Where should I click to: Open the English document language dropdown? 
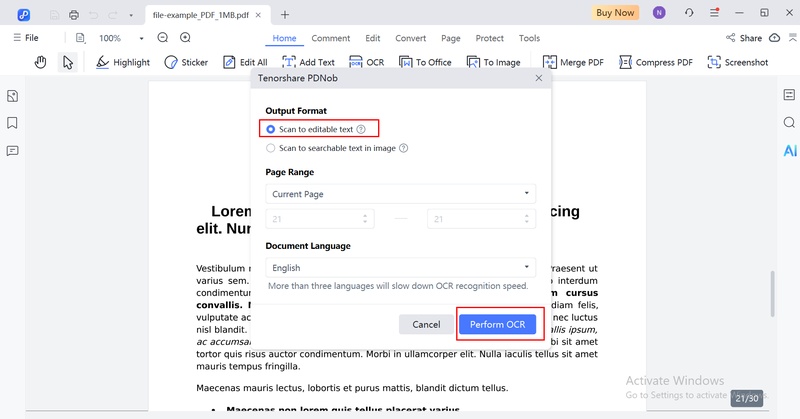401,267
